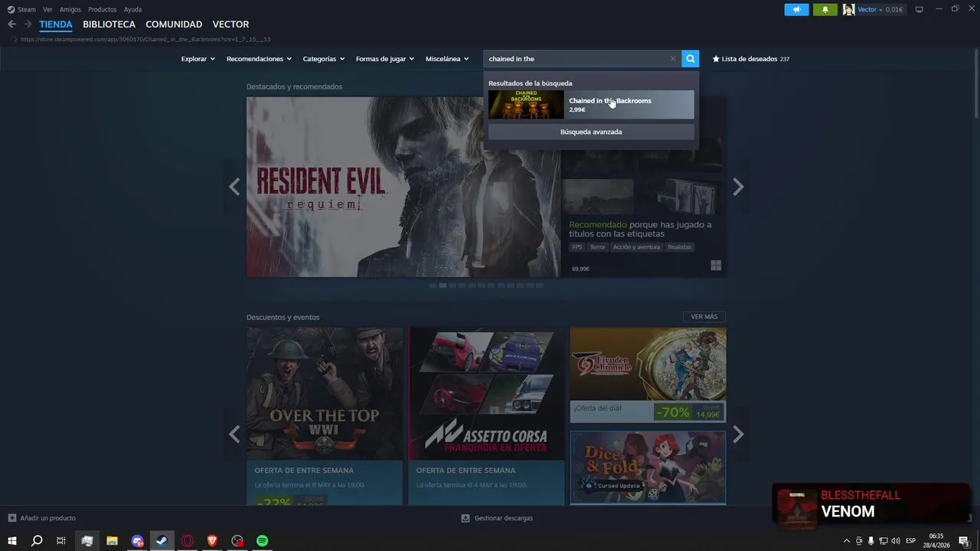Click the wishlist star icon
This screenshot has height=551, width=980.
tap(716, 59)
